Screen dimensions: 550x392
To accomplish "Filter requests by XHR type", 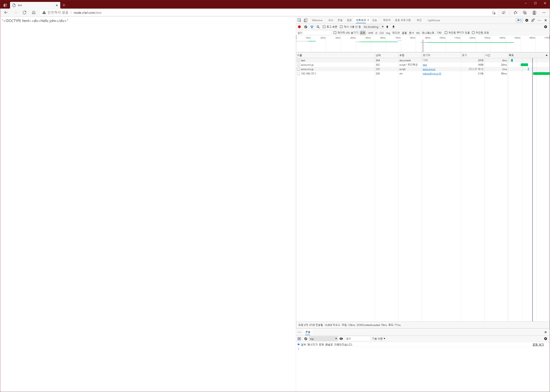I will coord(371,33).
